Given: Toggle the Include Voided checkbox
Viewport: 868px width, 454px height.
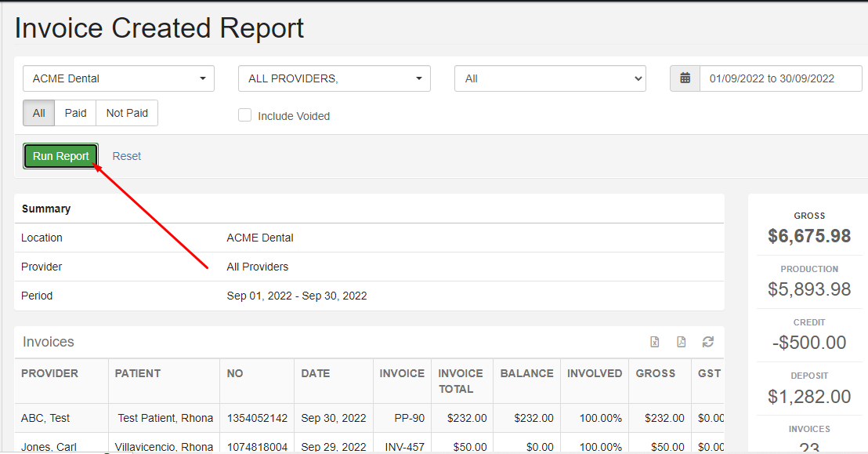Looking at the screenshot, I should (245, 115).
